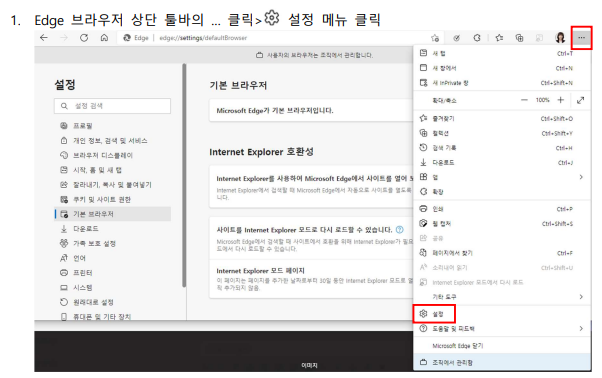Open 언어 language settings

pos(112,258)
